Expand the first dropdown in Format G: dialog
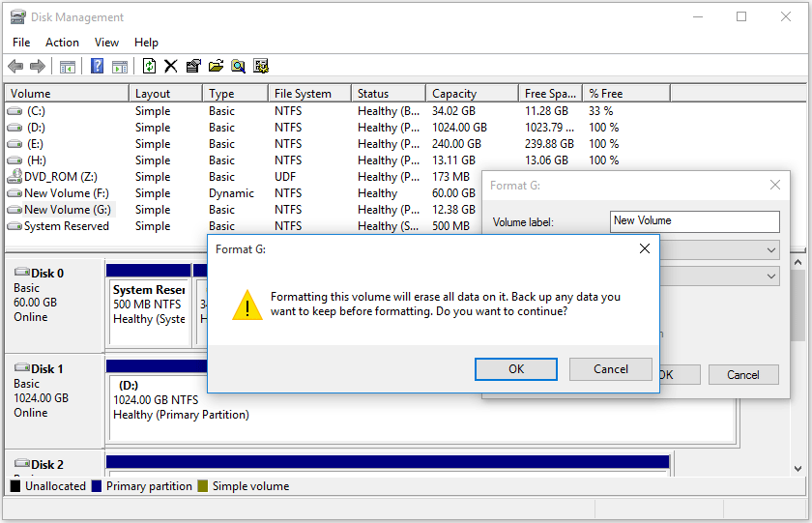The height and width of the screenshot is (523, 812). (771, 250)
